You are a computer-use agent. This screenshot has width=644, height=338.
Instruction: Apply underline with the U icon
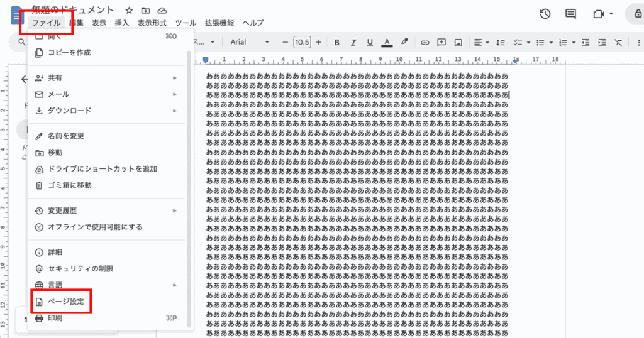370,42
